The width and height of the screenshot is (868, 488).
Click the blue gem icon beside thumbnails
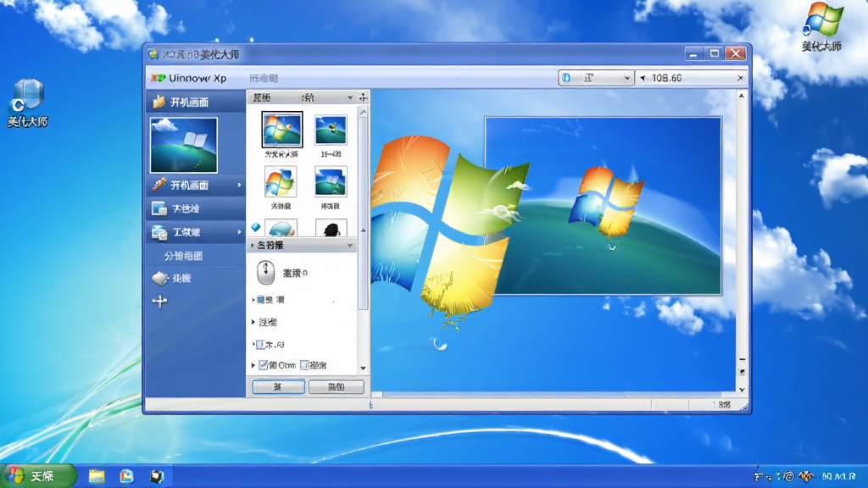pyautogui.click(x=255, y=227)
